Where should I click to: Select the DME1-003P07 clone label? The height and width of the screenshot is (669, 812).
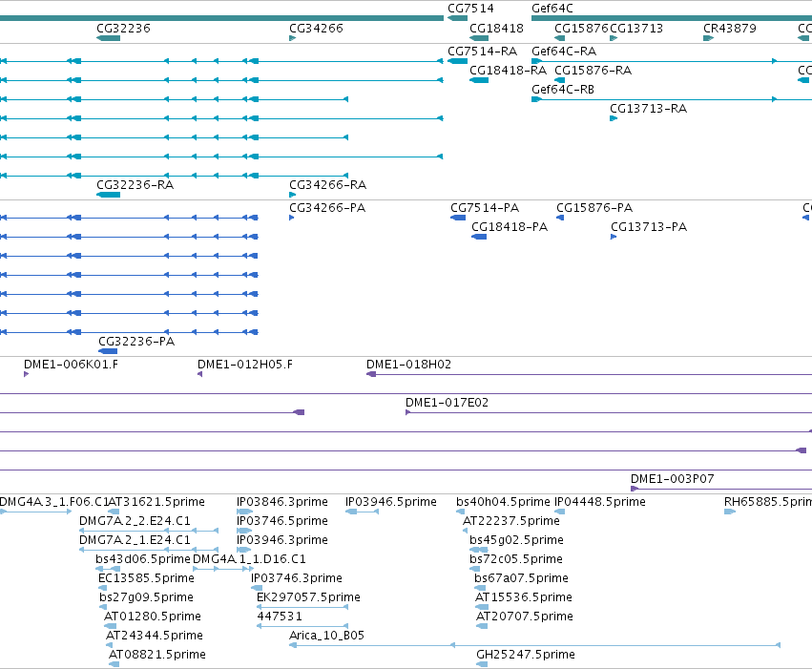coord(672,479)
